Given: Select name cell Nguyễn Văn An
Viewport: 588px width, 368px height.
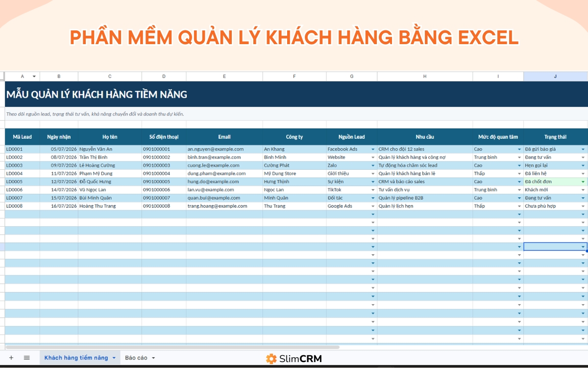Looking at the screenshot, I should [x=110, y=149].
